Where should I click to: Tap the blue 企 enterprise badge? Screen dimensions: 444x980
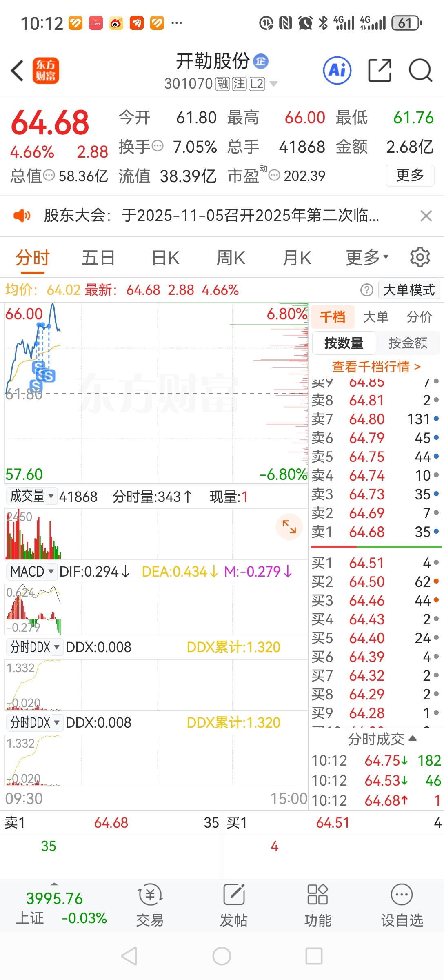coord(261,61)
